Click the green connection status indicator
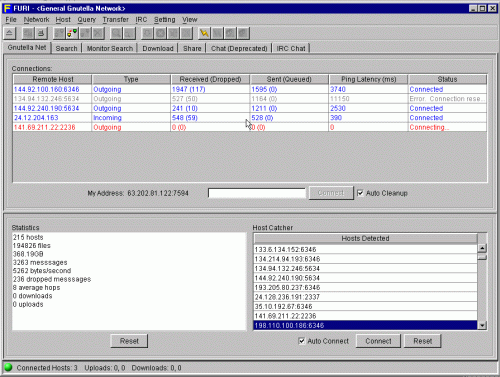This screenshot has height=377, width=500. 8,367
